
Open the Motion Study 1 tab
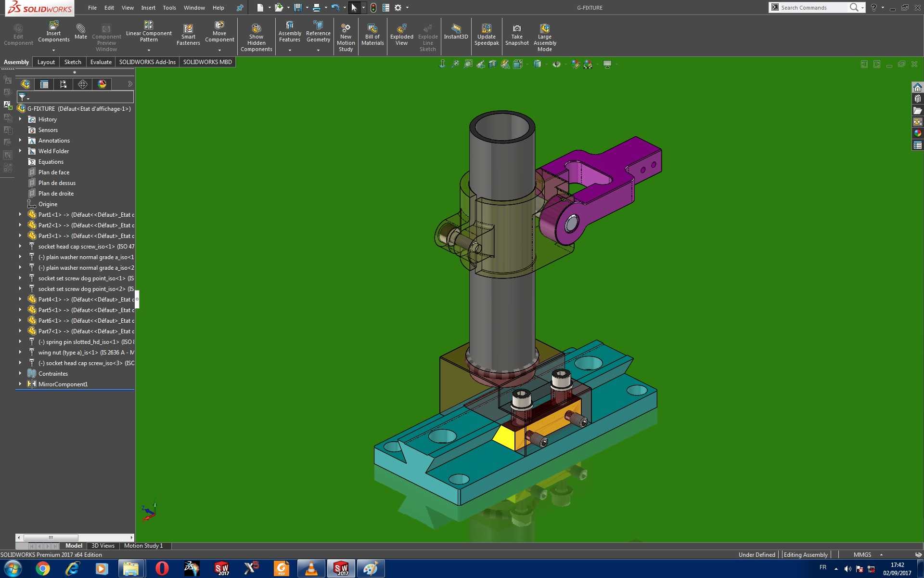[143, 546]
